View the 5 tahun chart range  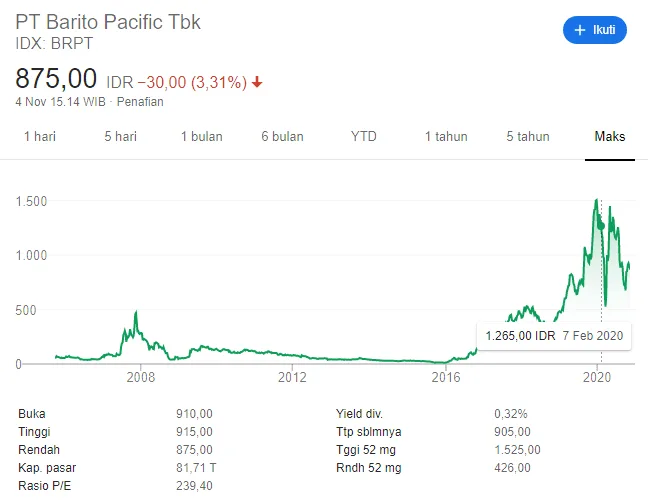pyautogui.click(x=528, y=136)
